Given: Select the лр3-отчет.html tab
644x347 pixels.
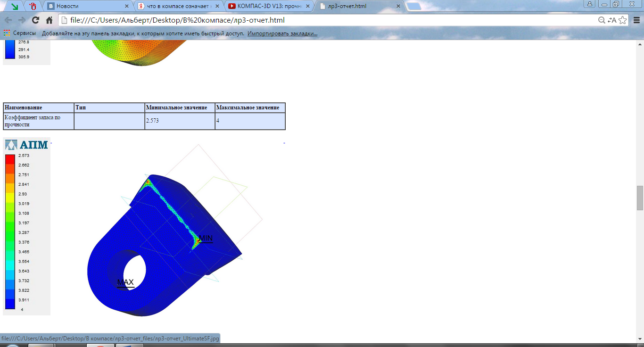Looking at the screenshot, I should point(360,6).
